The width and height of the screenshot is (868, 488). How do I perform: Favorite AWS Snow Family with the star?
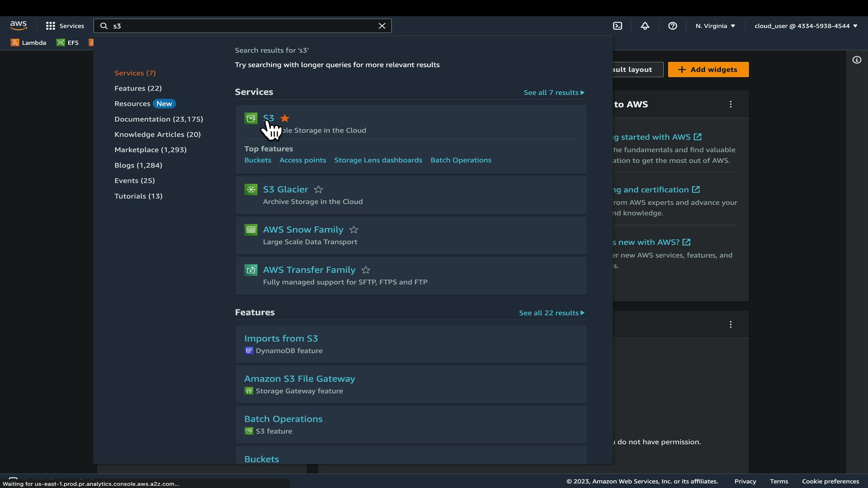click(354, 230)
